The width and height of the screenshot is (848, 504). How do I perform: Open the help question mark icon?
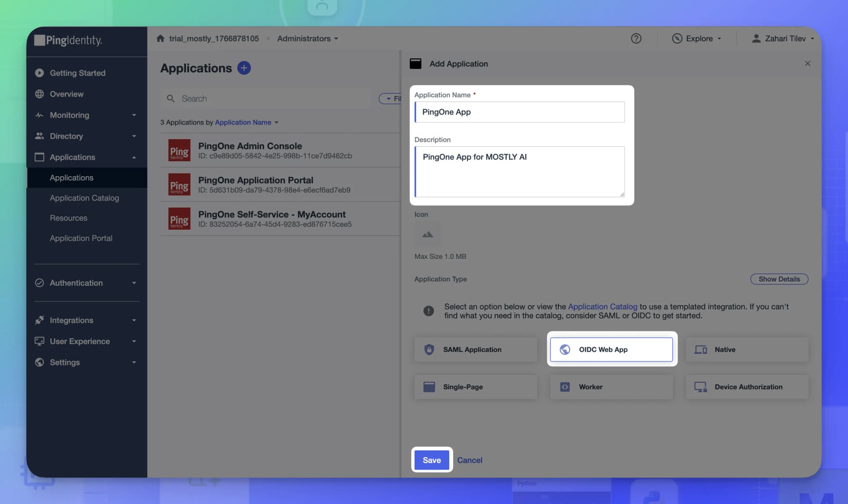click(636, 38)
